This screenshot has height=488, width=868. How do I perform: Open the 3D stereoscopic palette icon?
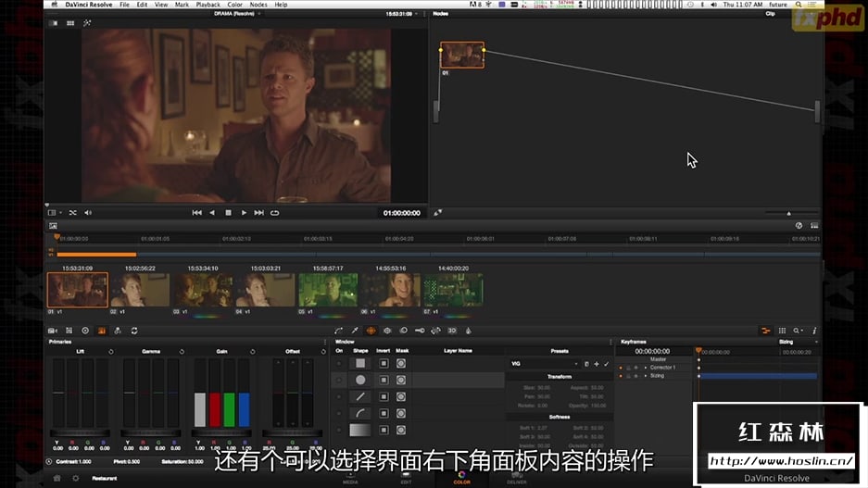(x=452, y=331)
